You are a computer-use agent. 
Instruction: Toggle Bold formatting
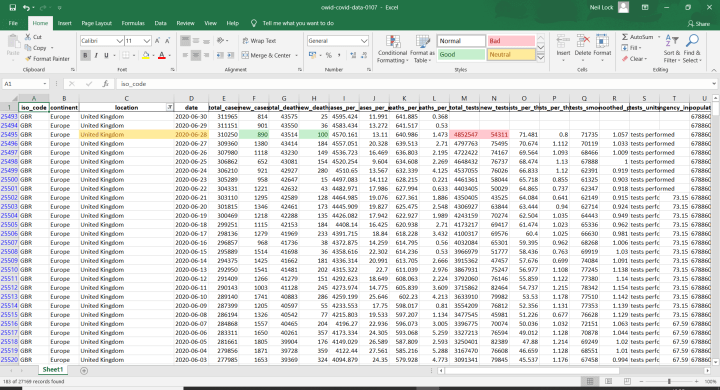[x=85, y=55]
